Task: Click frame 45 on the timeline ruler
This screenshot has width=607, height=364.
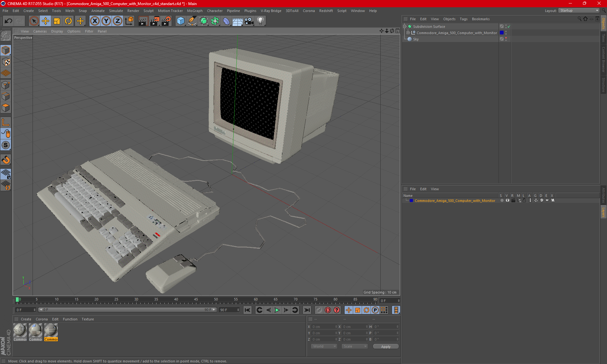Action: tap(196, 300)
